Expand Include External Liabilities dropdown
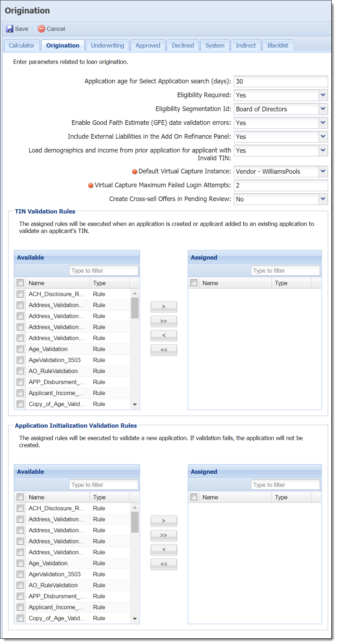 (323, 137)
